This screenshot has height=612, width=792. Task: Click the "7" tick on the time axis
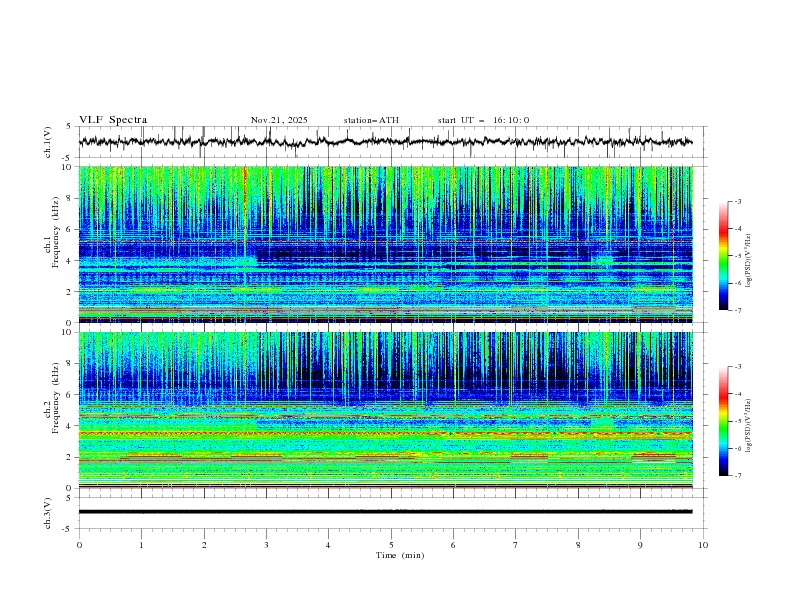click(x=516, y=545)
